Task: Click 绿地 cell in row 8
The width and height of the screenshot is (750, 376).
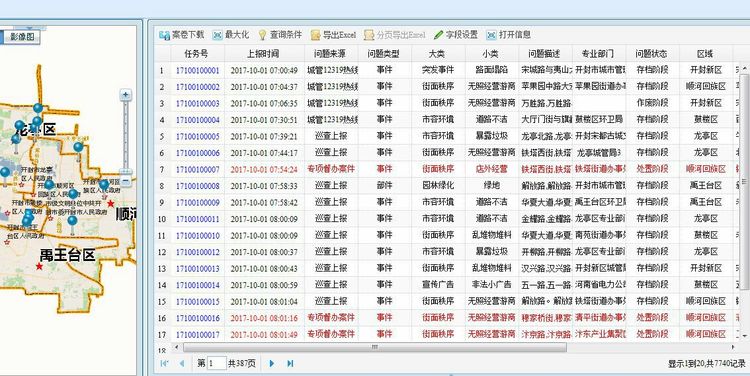Action: [491, 185]
